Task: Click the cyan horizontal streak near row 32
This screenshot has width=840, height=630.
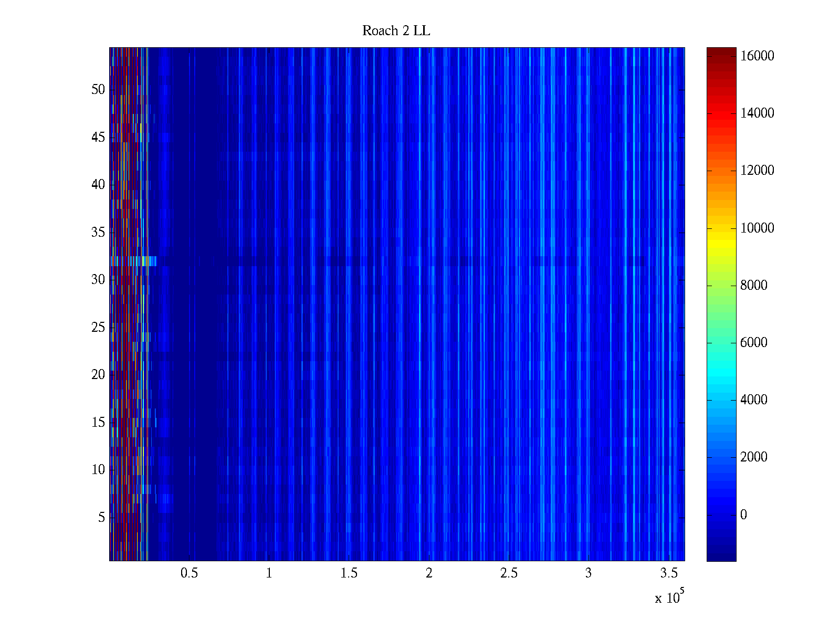Action: 143,261
